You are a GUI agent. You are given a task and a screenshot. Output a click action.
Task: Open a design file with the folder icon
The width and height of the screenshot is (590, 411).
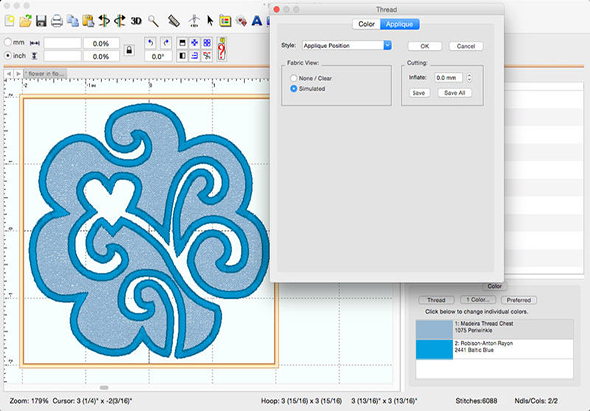[x=25, y=21]
